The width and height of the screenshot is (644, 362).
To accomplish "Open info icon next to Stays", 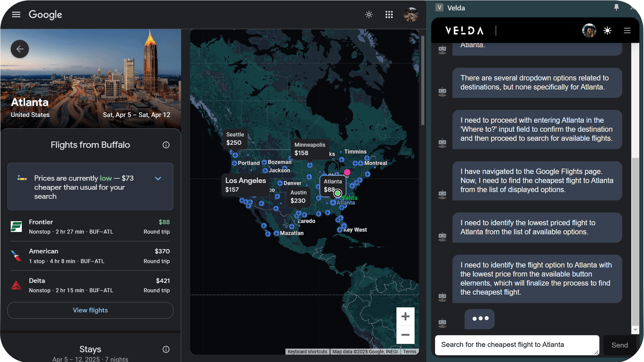I will (166, 349).
